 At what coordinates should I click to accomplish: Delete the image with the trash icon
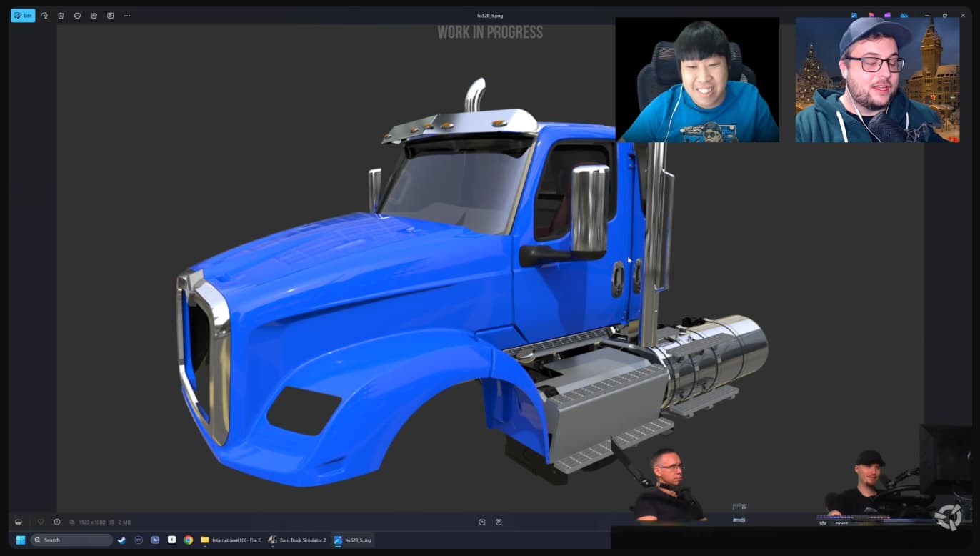coord(61,16)
